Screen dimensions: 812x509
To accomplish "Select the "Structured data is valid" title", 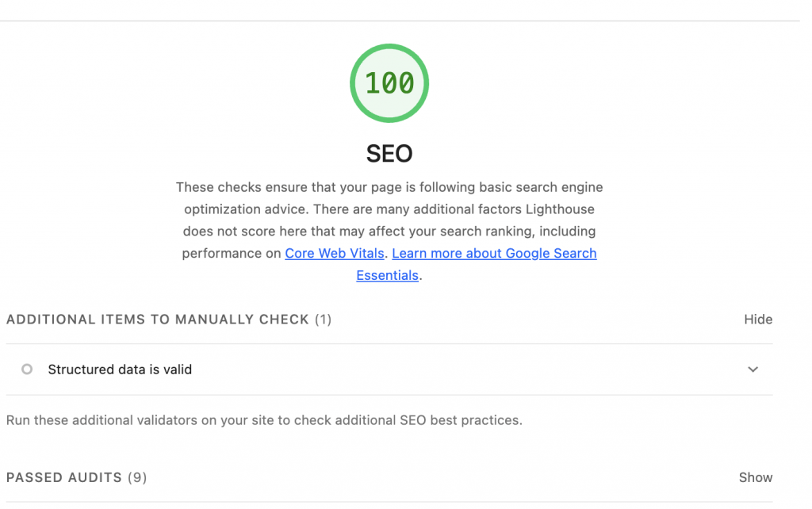I will click(120, 369).
